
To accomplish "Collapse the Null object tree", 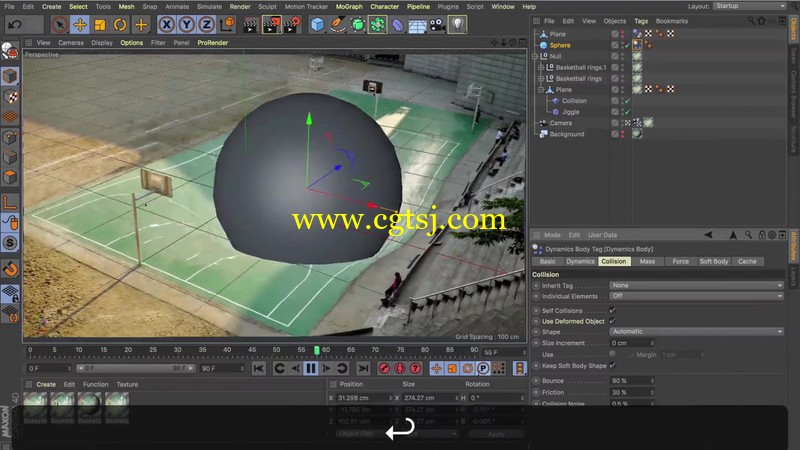I will point(535,56).
